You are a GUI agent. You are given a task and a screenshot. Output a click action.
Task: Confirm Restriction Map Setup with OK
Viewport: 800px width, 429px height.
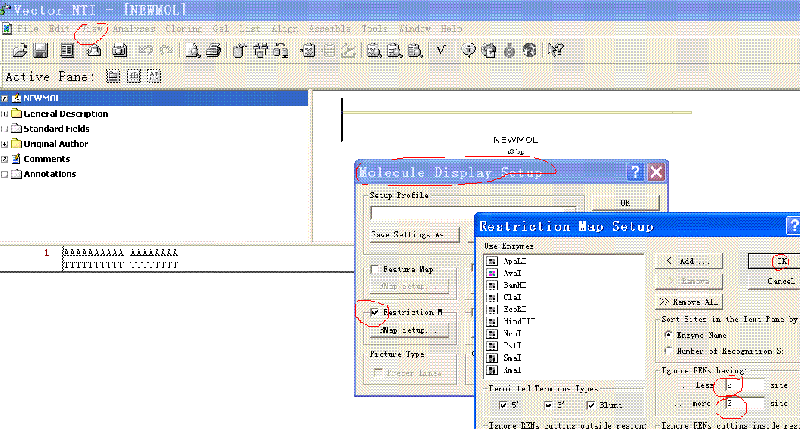(774, 261)
